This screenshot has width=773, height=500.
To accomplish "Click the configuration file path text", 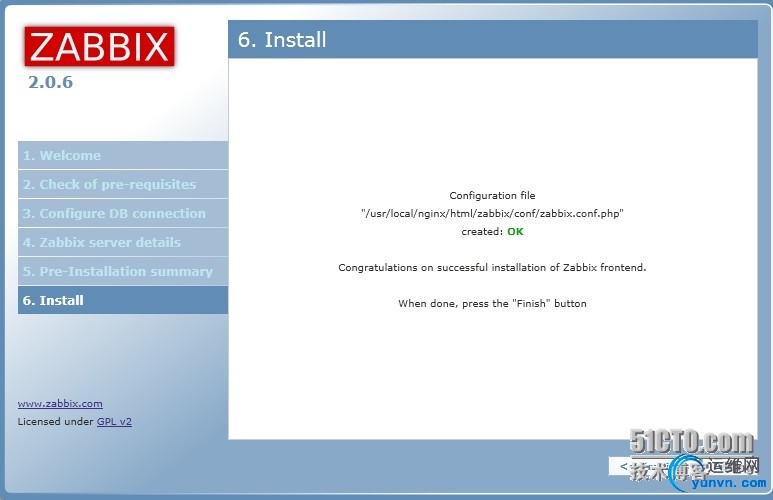I will tap(492, 214).
